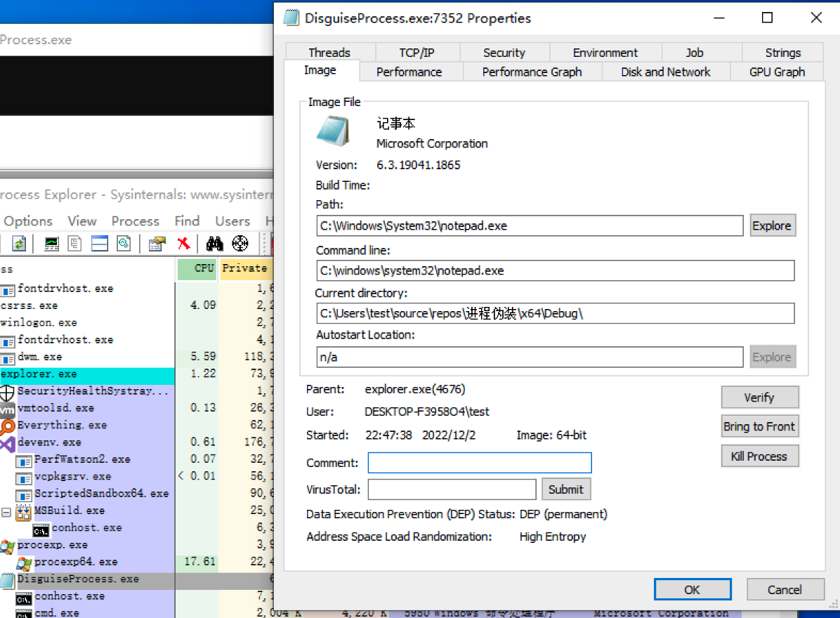Click the Autostart Location field showing n/a
The width and height of the screenshot is (840, 618).
click(530, 357)
